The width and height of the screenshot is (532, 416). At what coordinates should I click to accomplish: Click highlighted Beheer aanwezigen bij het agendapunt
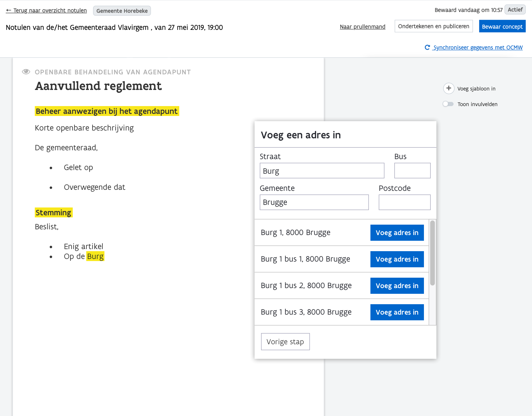tap(107, 111)
